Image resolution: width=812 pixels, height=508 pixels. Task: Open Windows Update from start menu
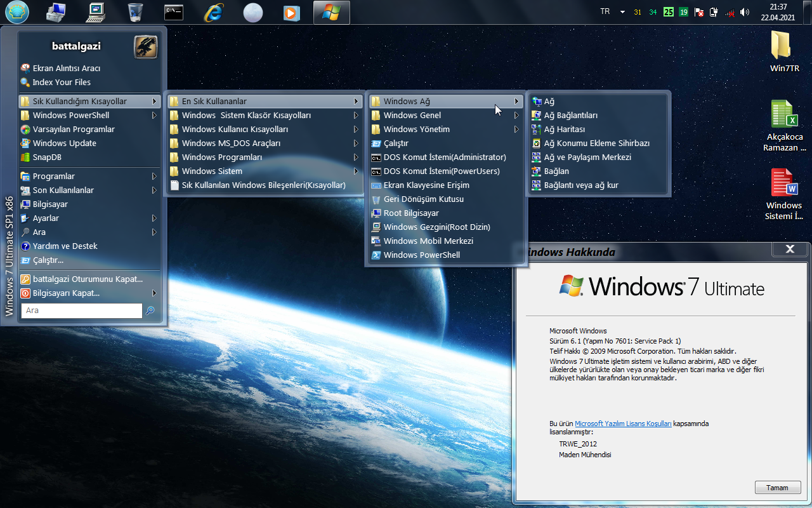[x=89, y=143]
